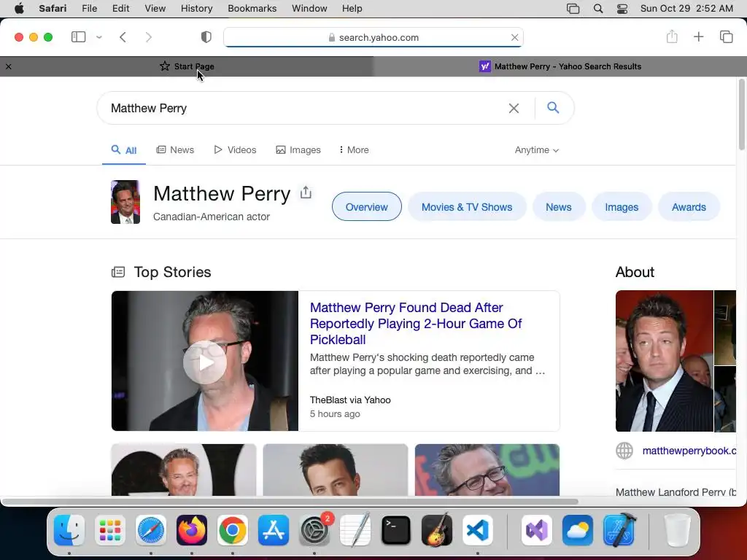Open the Edit menu
The image size is (747, 560).
pos(120,9)
